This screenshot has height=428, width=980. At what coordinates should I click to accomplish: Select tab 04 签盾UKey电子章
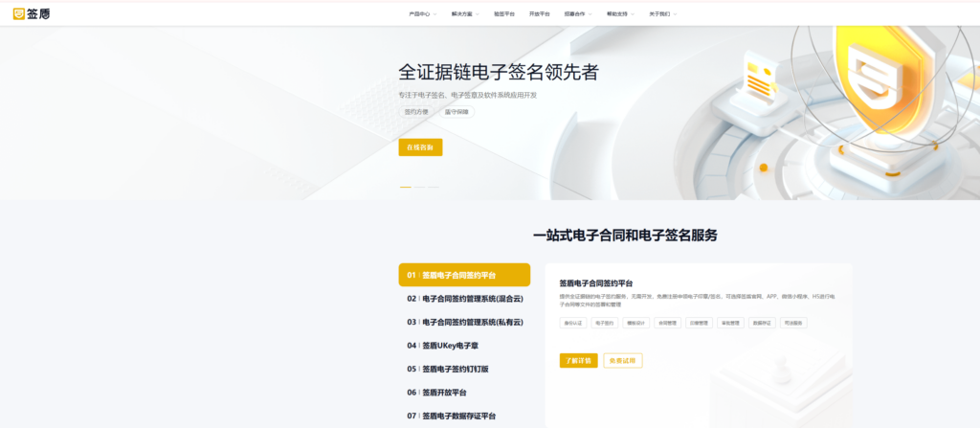click(464, 346)
